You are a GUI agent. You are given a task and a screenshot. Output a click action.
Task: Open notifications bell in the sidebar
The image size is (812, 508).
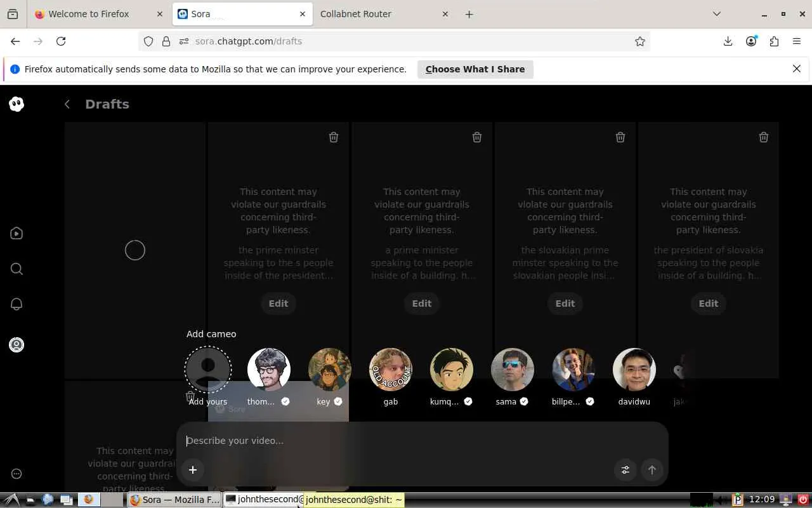[x=16, y=304]
